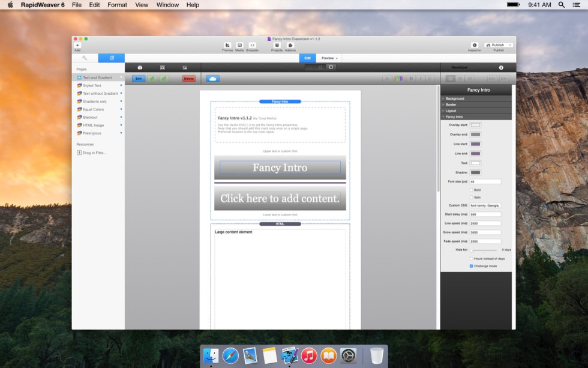Click the blue Edit stack button
The height and width of the screenshot is (368, 588).
[139, 79]
